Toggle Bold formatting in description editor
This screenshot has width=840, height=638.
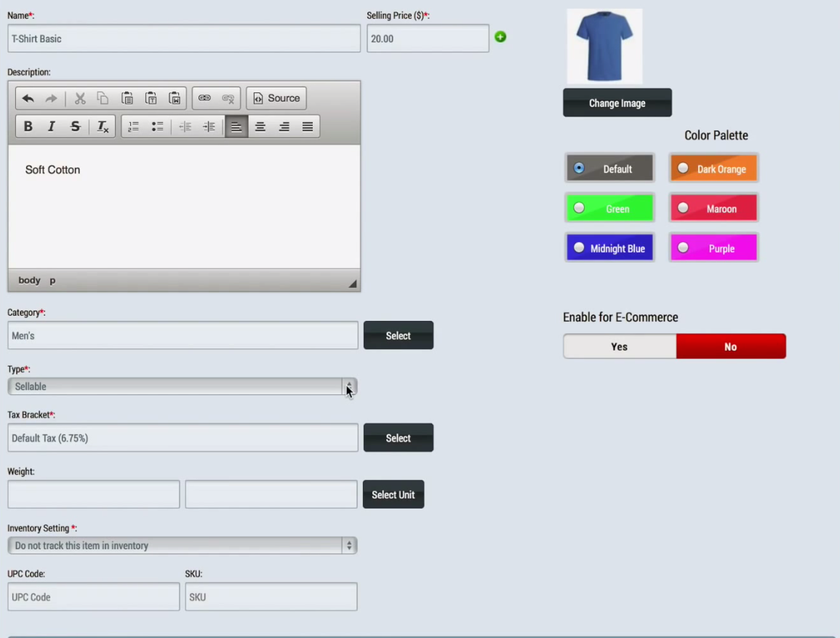(28, 127)
